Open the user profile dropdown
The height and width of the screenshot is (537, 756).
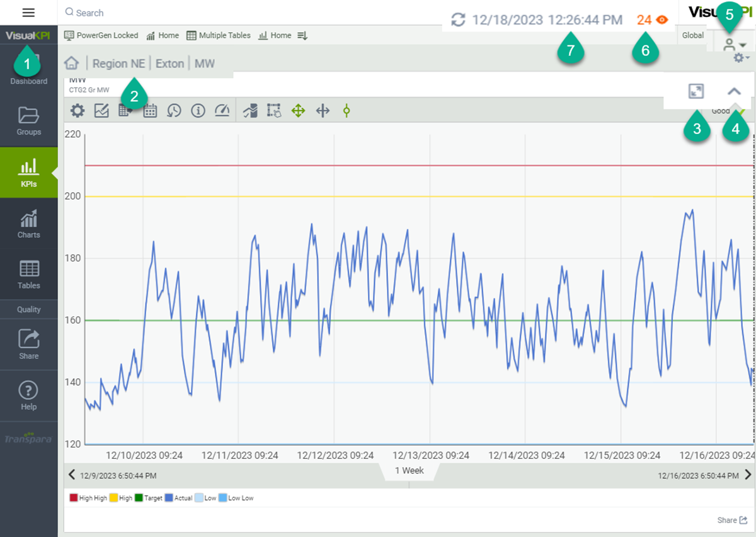[x=734, y=45]
